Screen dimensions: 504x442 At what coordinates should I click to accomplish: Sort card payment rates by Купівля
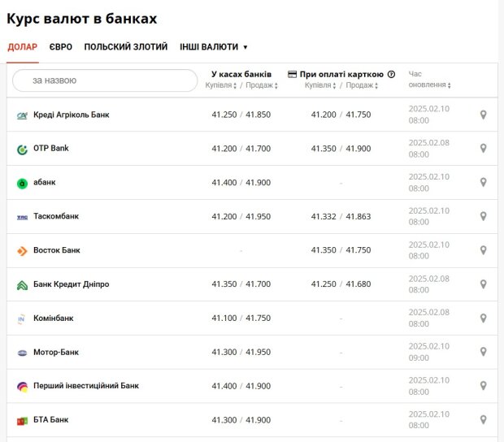click(320, 85)
